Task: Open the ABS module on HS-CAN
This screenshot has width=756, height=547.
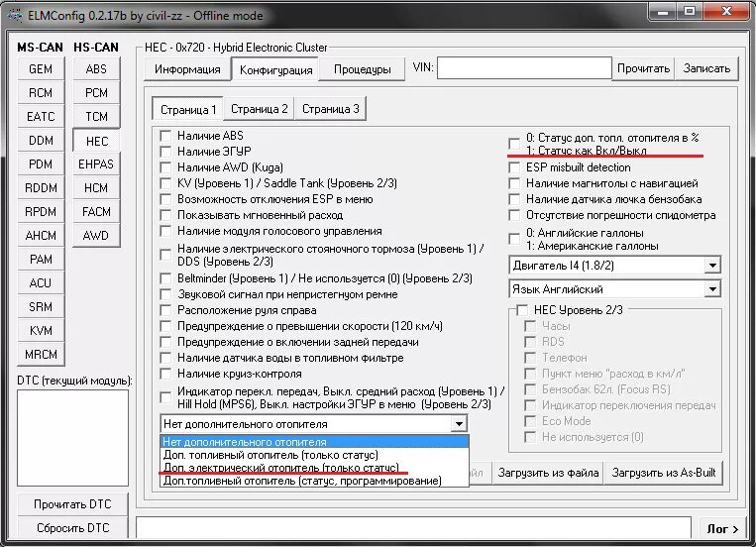Action: tap(96, 69)
